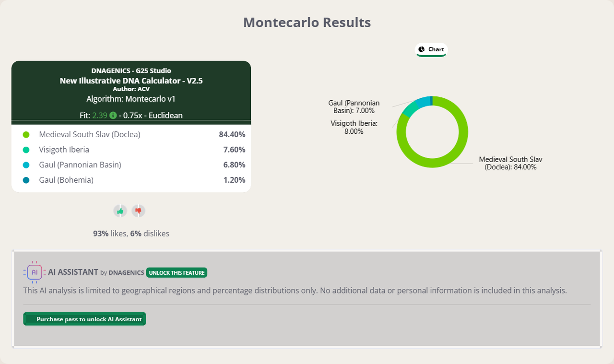Click the Medieval South Slav green dot

tap(26, 135)
